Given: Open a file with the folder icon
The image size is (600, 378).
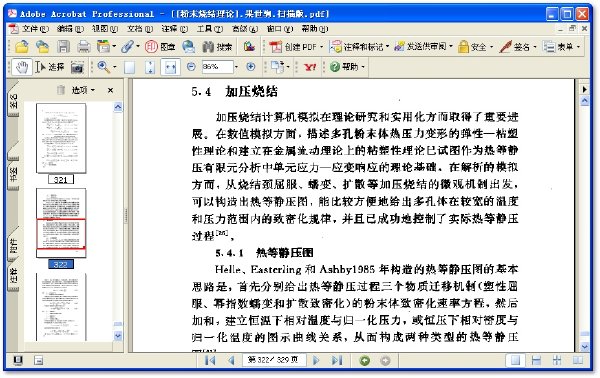Looking at the screenshot, I should point(22,47).
